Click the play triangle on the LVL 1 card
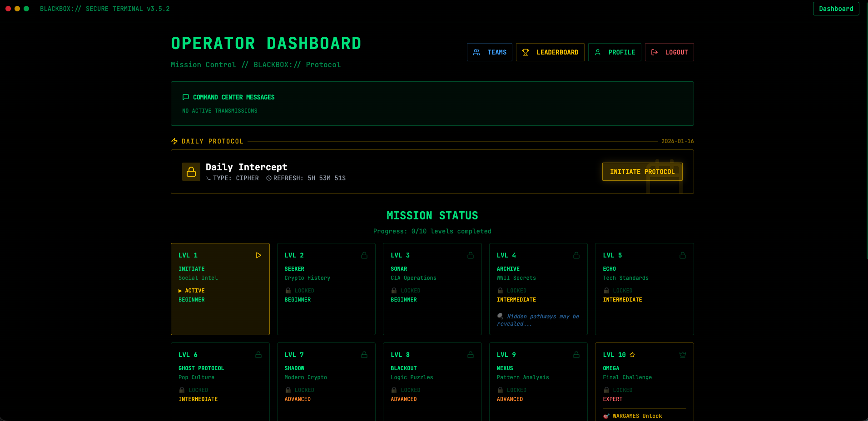The image size is (868, 421). tap(259, 255)
